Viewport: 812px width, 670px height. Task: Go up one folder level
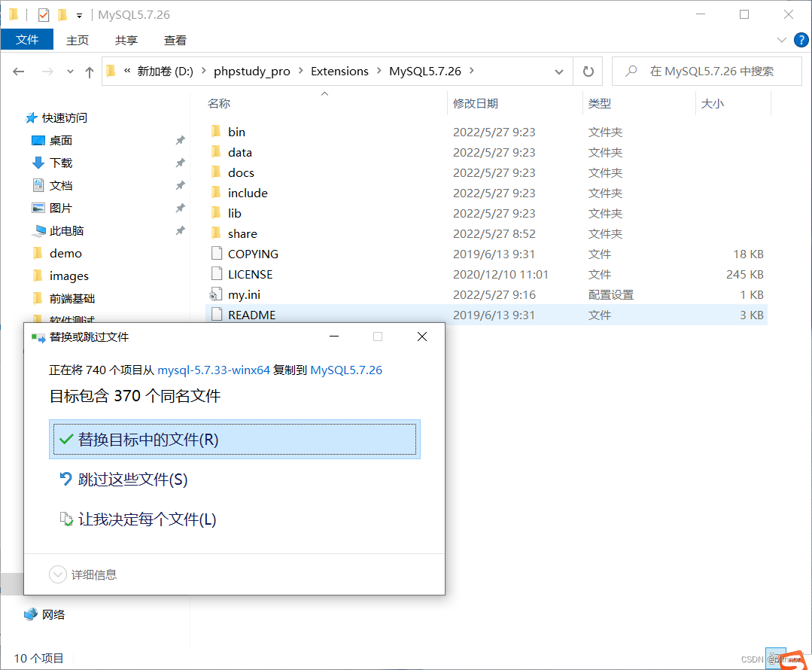[90, 72]
